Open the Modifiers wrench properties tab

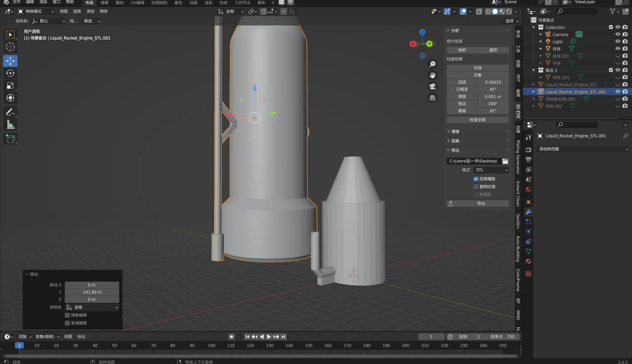click(x=528, y=212)
